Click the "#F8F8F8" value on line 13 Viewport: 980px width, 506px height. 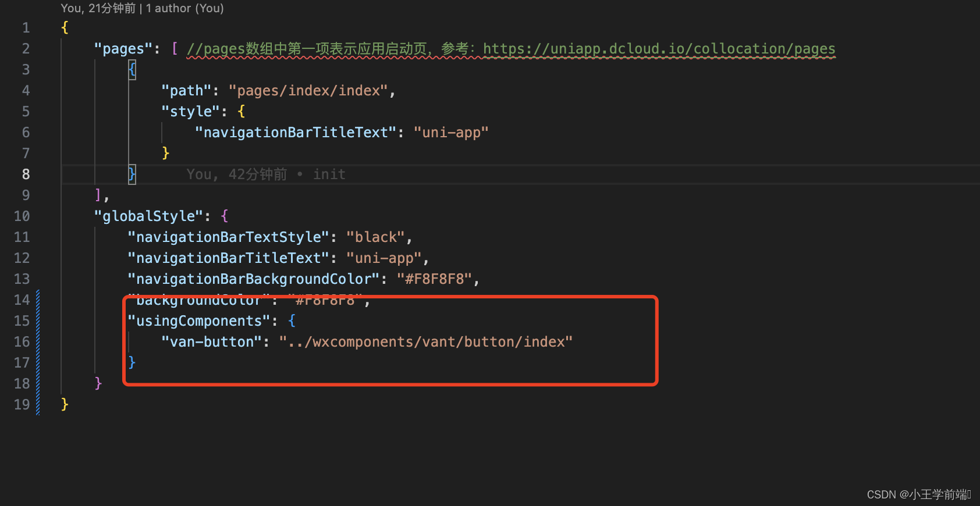point(434,279)
